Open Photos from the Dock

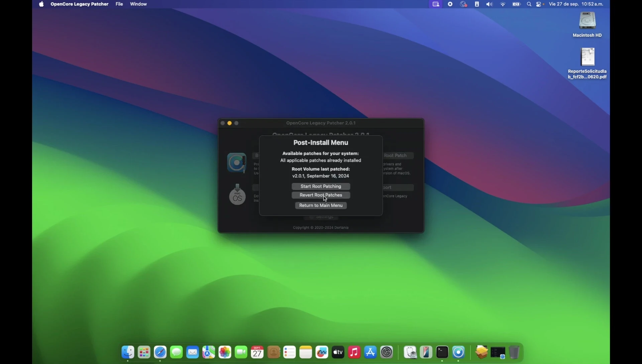click(225, 352)
